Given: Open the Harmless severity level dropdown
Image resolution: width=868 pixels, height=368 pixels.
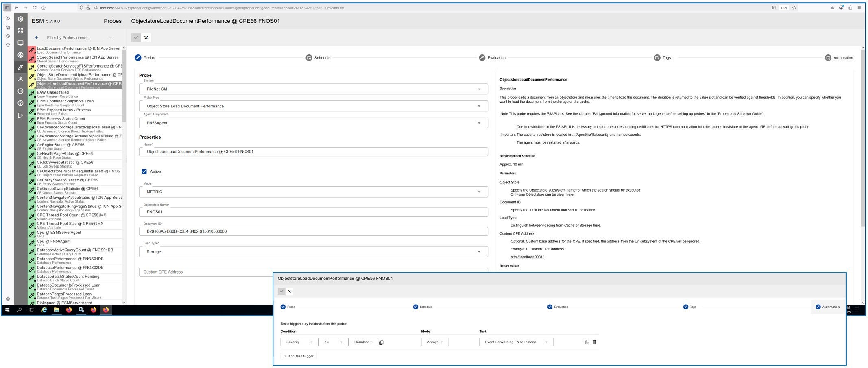Looking at the screenshot, I should click(363, 342).
